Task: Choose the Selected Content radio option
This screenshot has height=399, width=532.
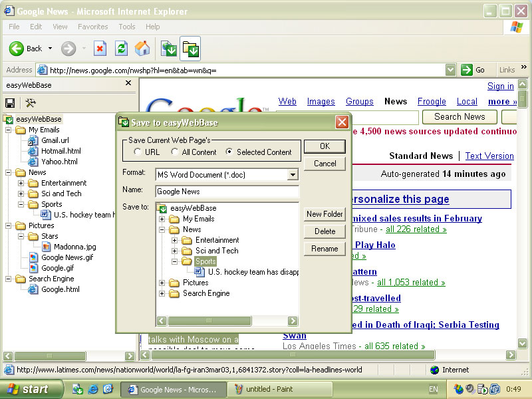Action: point(229,152)
